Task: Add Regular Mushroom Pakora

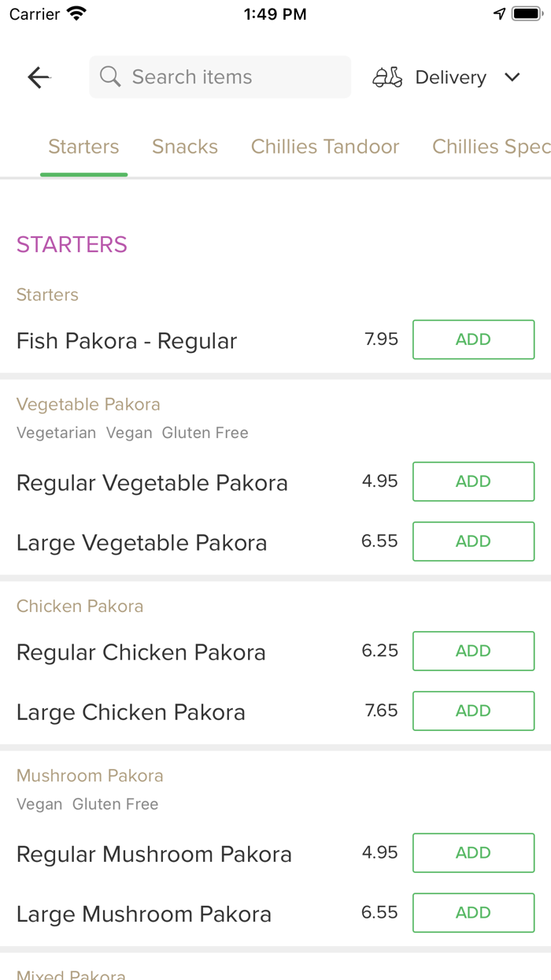Action: (x=473, y=852)
